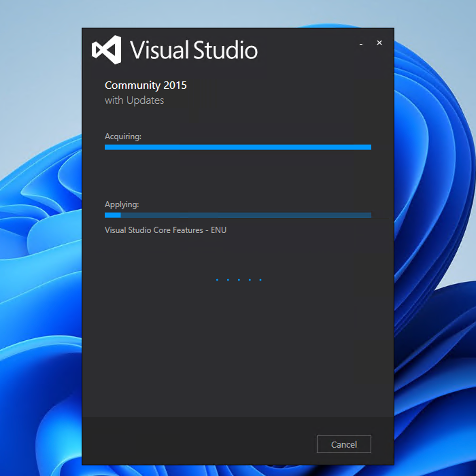
Task: Click the Visual Studio logo icon
Action: [x=106, y=50]
